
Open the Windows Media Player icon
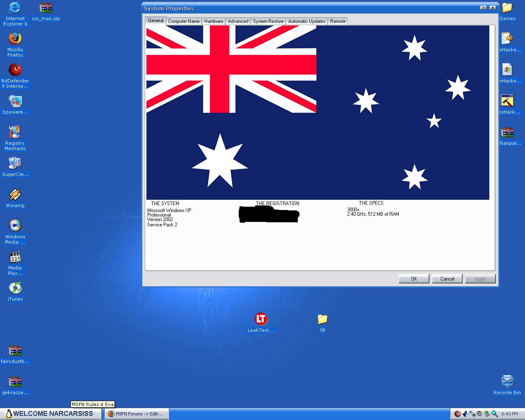pos(15,232)
